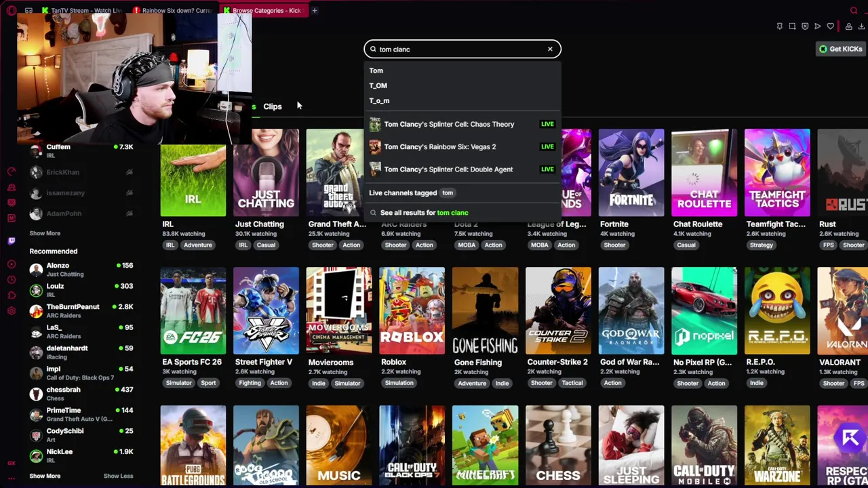Open chessbrah recommended channel
Image resolution: width=868 pixels, height=488 pixels.
click(x=81, y=393)
